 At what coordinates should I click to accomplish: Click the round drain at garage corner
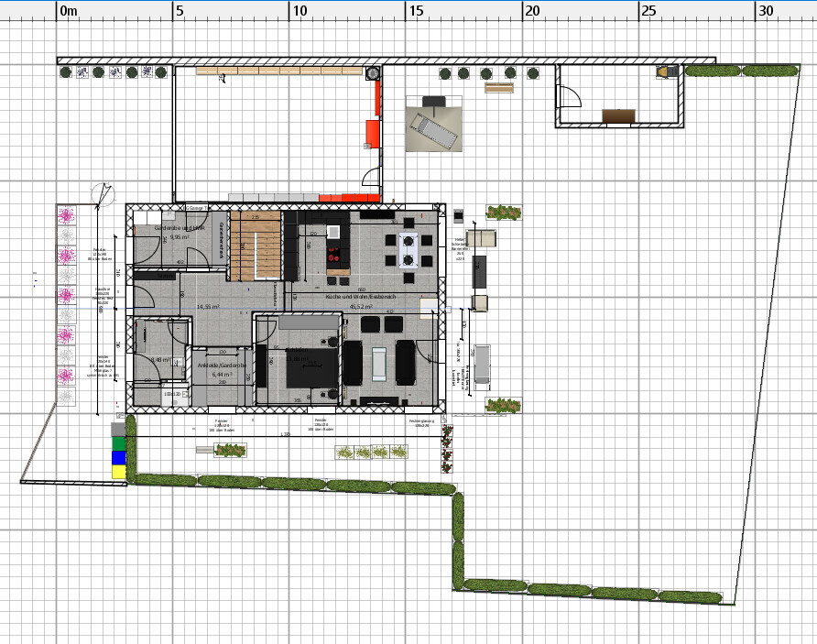tap(373, 73)
